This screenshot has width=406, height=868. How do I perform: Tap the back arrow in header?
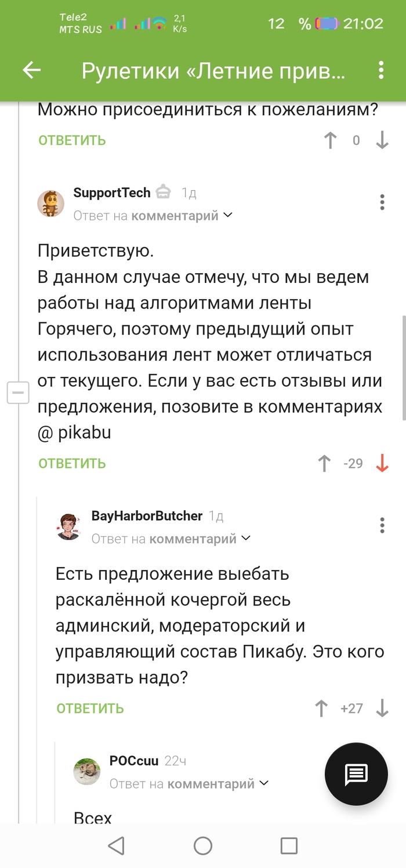(x=31, y=71)
